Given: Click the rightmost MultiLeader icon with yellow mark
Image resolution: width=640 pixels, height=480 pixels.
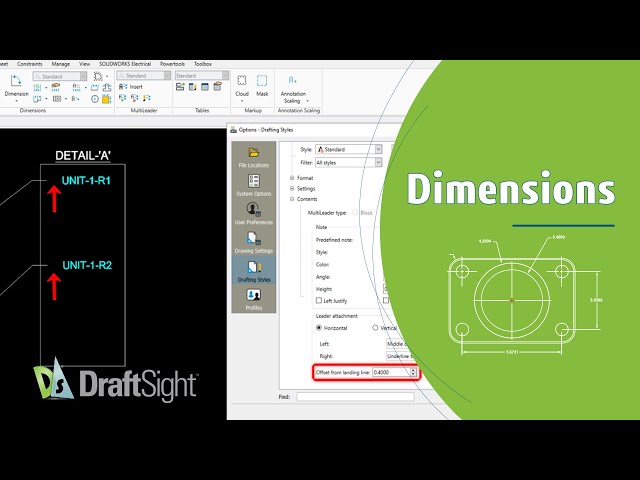Looking at the screenshot, I should click(x=147, y=98).
